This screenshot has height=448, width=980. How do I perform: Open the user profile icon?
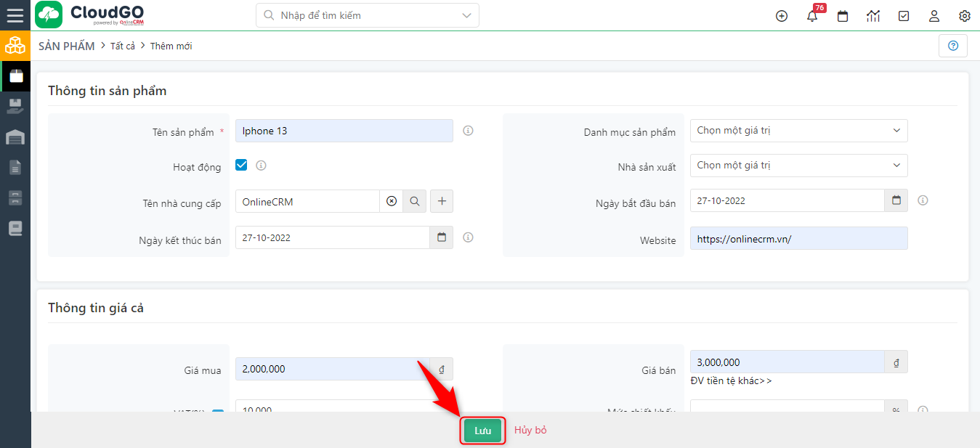pos(934,15)
